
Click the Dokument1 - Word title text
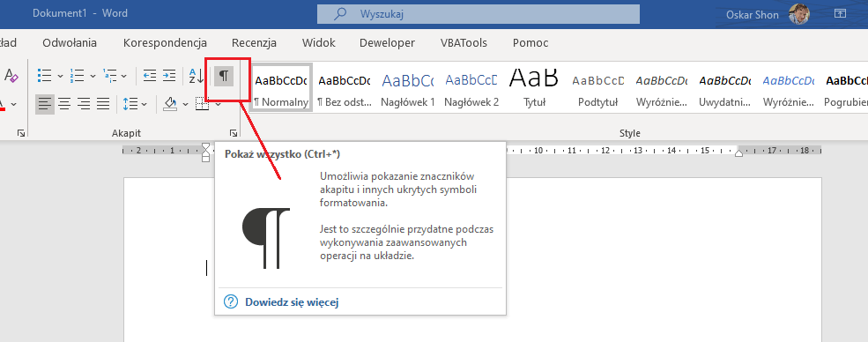click(79, 13)
